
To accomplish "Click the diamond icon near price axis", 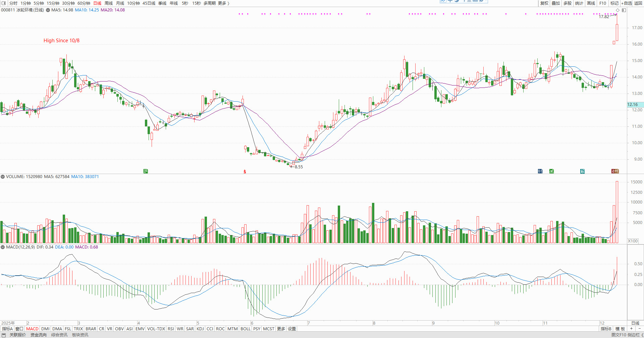I will point(618,10).
